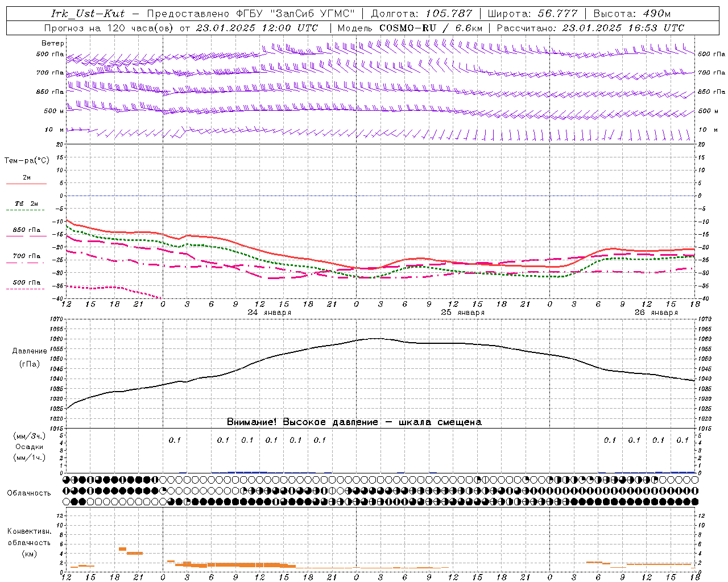
Task: Click warning "Внимание! Высокое давление – шкала смещена"
Action: pos(354,422)
